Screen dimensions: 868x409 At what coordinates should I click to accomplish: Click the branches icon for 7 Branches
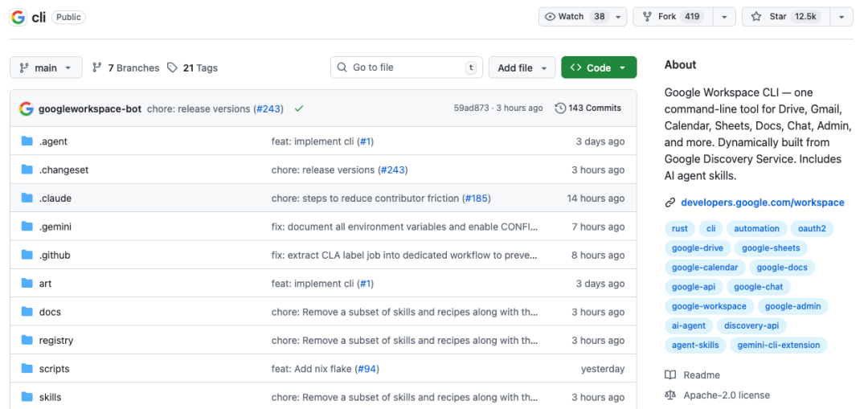(x=97, y=68)
